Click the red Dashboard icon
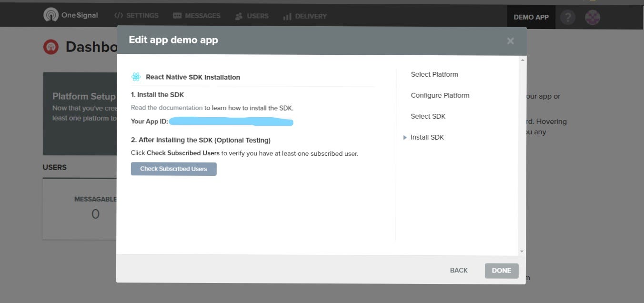Viewport: 644px width, 303px height. click(x=50, y=47)
